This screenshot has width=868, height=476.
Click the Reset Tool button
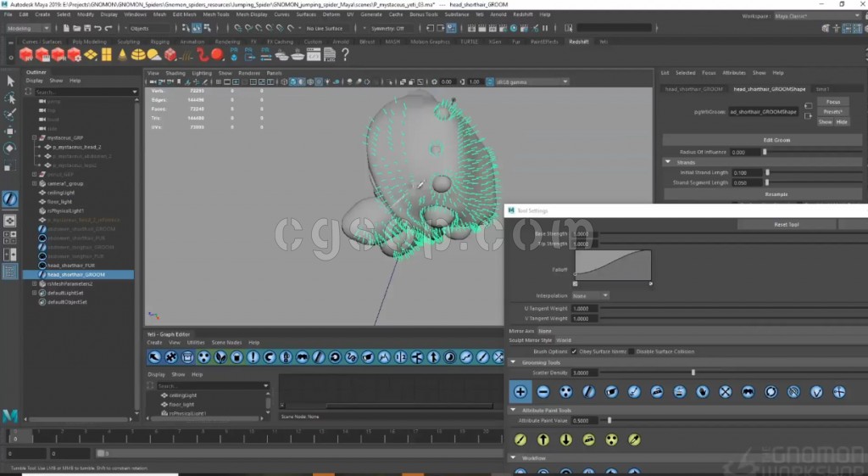[786, 224]
